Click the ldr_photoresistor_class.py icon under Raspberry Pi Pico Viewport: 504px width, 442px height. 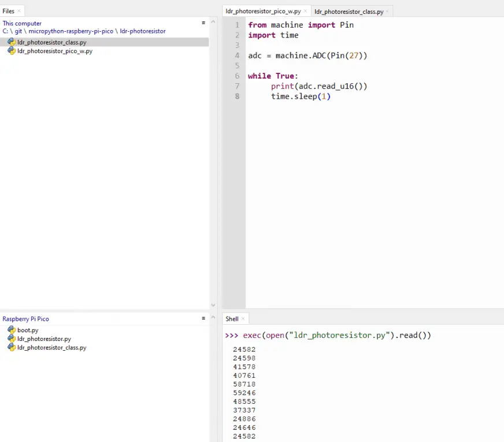click(x=11, y=347)
